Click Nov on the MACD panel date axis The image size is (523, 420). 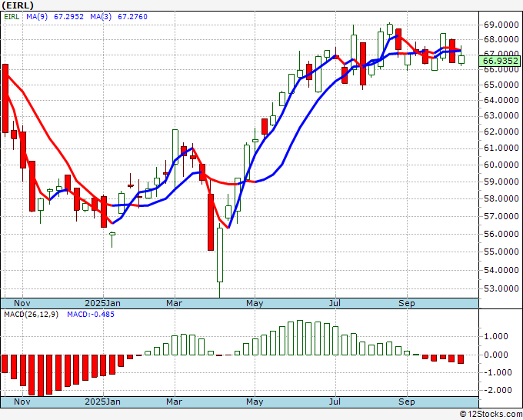pos(22,402)
